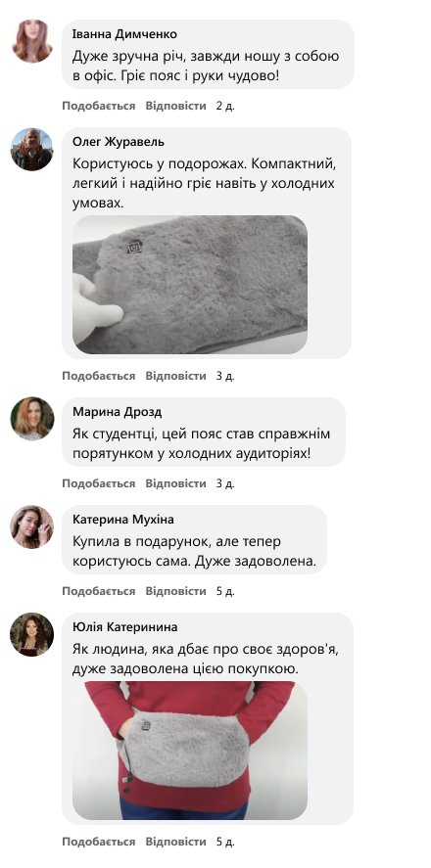Like Іванна Димченко's comment

pyautogui.click(x=99, y=106)
